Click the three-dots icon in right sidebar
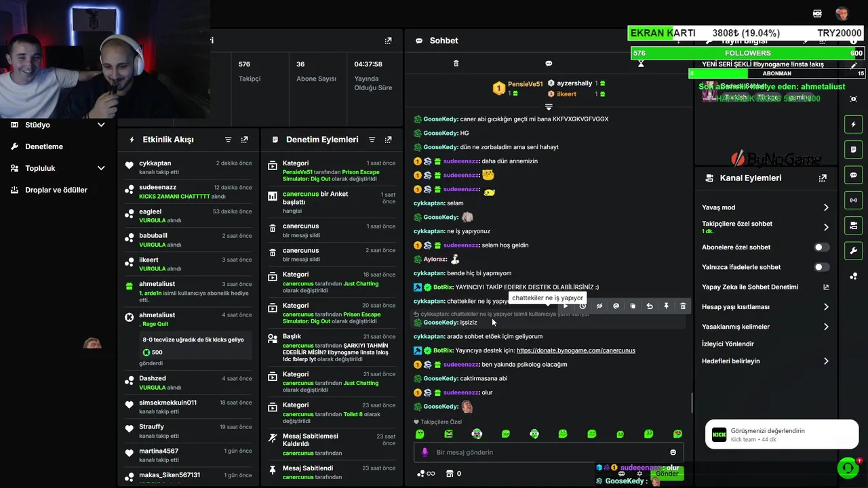Image resolution: width=868 pixels, height=488 pixels. pyautogui.click(x=854, y=276)
